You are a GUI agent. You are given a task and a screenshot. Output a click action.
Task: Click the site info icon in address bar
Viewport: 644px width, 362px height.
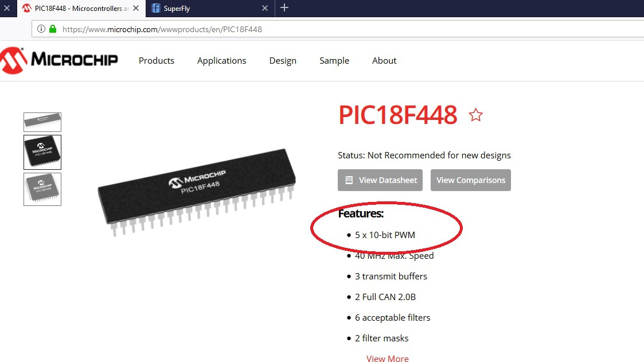pos(41,29)
